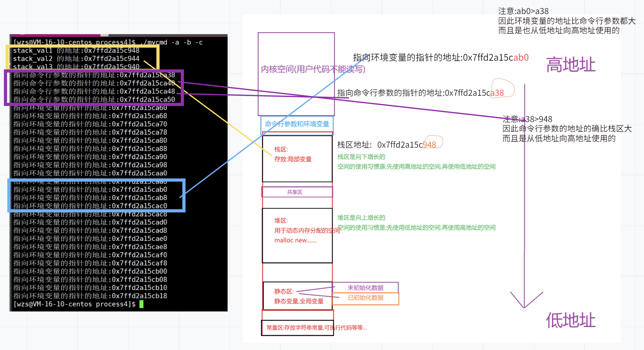This screenshot has width=644, height=350.
Task: Click terminal line with address 0x7ffd2a15cb08
Action: click(90, 280)
